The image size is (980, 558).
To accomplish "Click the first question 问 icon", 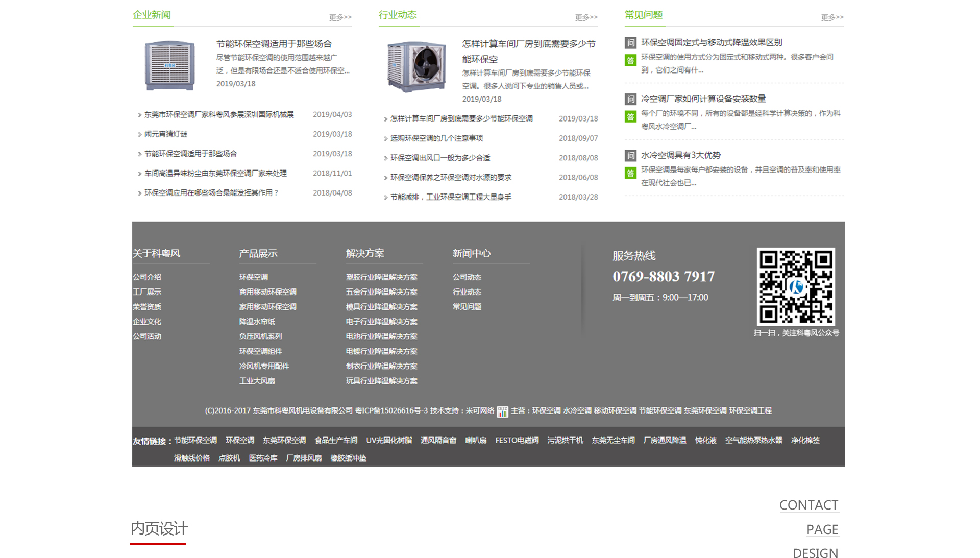I will tap(630, 43).
